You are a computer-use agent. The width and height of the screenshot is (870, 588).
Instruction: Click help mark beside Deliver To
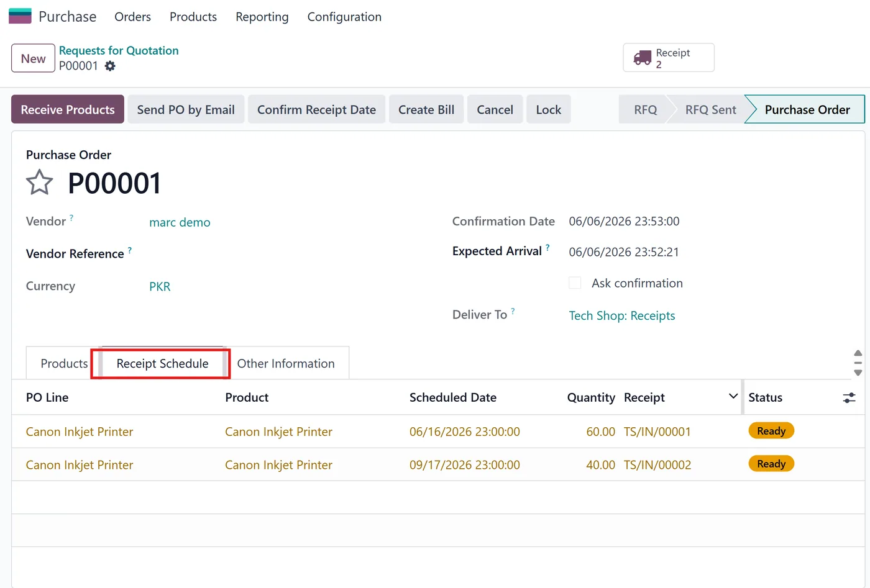[x=513, y=311]
